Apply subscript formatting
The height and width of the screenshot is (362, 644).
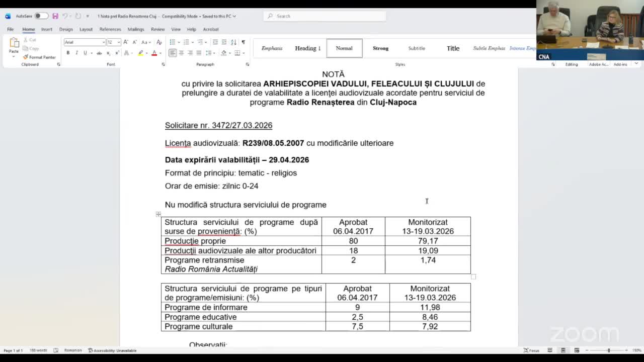(x=108, y=52)
